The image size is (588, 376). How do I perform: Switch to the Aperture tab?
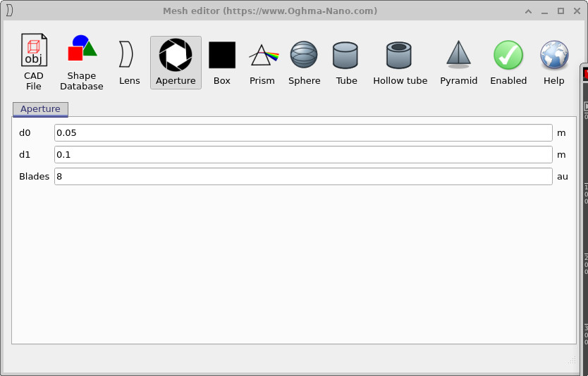[40, 109]
